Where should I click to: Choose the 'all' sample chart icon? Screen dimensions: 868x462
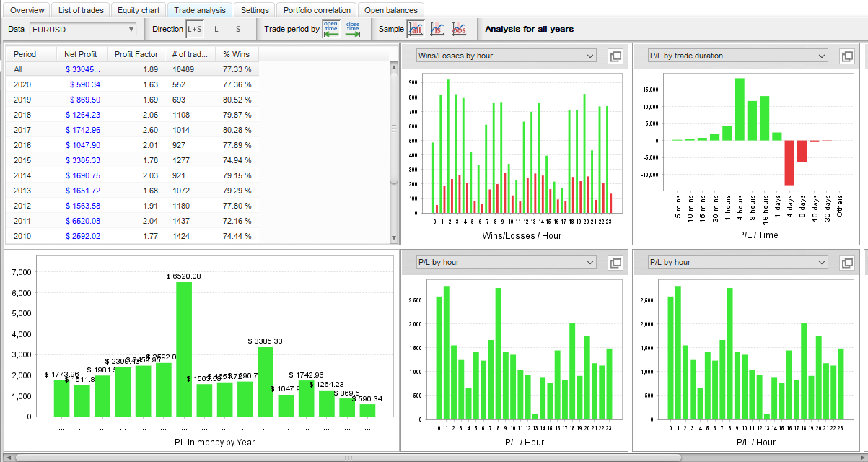coord(416,29)
